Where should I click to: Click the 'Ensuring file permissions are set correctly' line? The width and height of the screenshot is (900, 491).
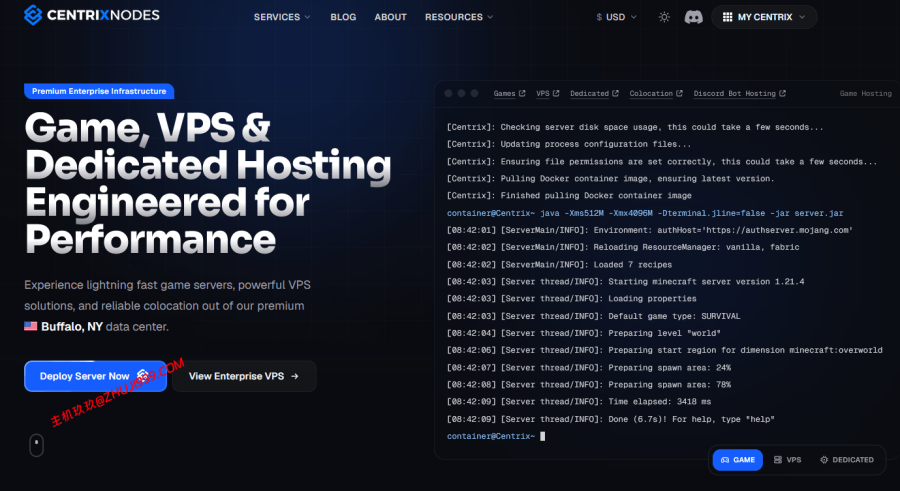662,162
